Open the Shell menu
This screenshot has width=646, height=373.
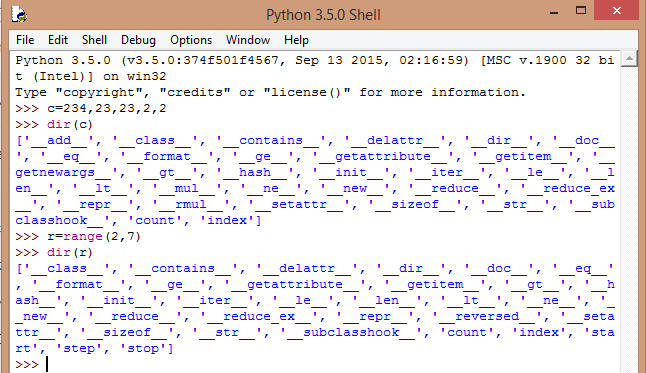[94, 40]
